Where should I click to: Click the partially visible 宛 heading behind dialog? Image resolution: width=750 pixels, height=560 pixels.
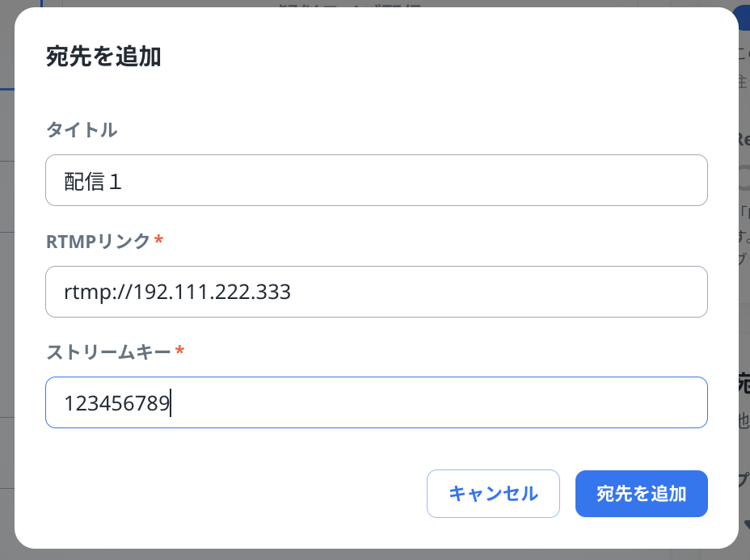tap(744, 382)
